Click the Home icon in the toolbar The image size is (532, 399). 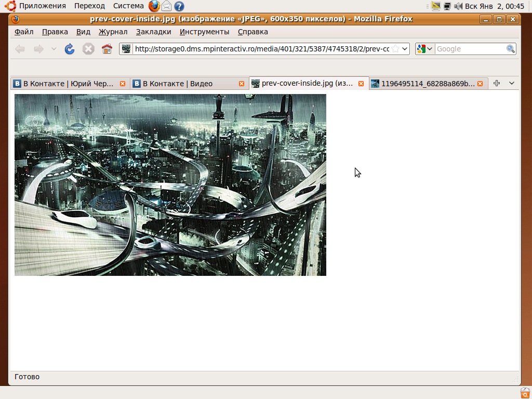click(x=107, y=49)
